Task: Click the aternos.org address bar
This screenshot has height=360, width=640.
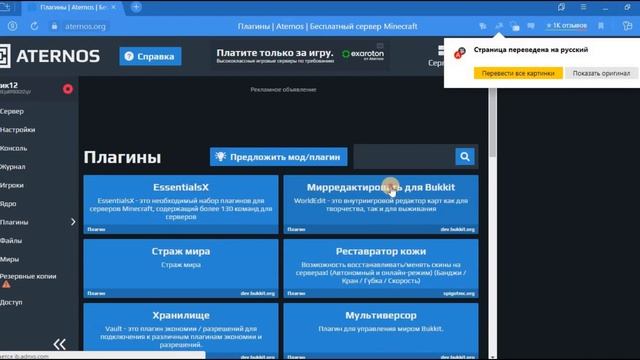Action: click(85, 26)
